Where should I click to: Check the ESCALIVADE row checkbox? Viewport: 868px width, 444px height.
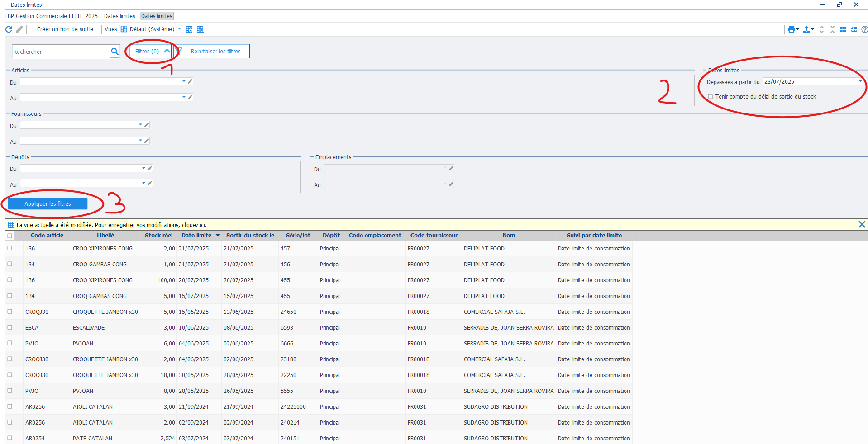[10, 327]
